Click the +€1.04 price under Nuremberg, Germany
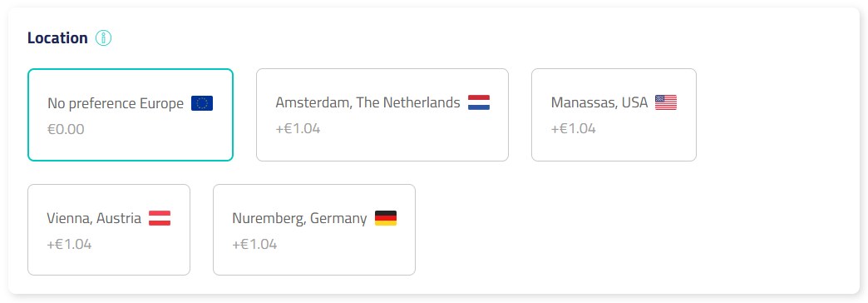This screenshot has height=303, width=868. click(254, 244)
